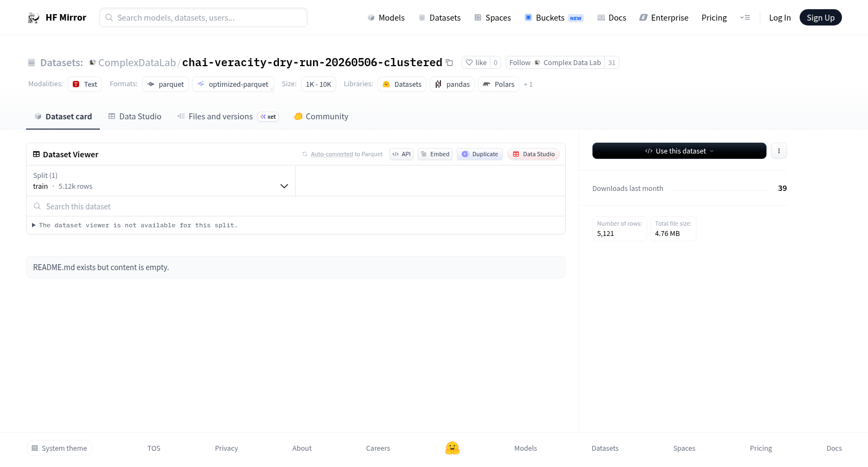This screenshot has height=467, width=868.
Task: Click the Polars library tag
Action: tap(499, 84)
